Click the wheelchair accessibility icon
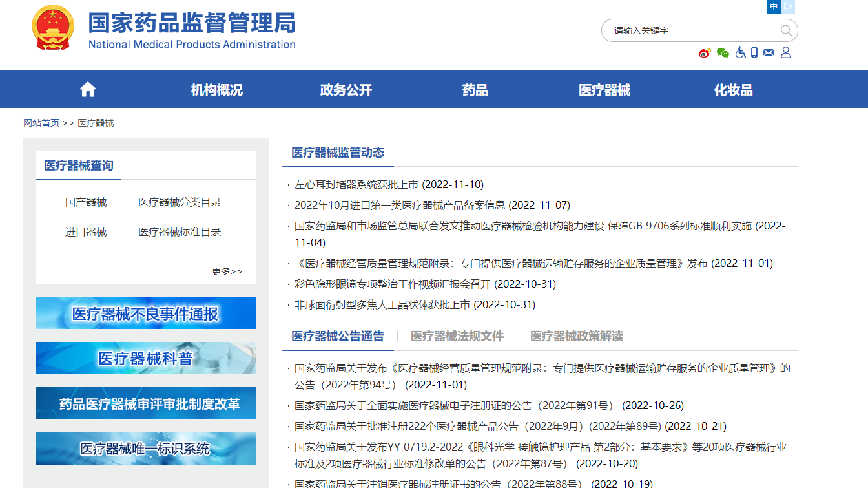This screenshot has height=488, width=868. pyautogui.click(x=740, y=52)
